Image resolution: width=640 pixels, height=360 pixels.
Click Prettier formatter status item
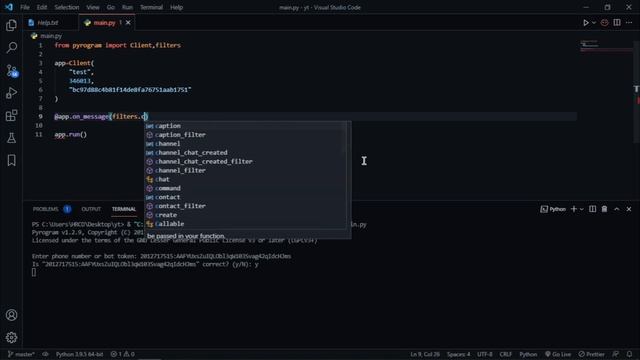pyautogui.click(x=591, y=354)
